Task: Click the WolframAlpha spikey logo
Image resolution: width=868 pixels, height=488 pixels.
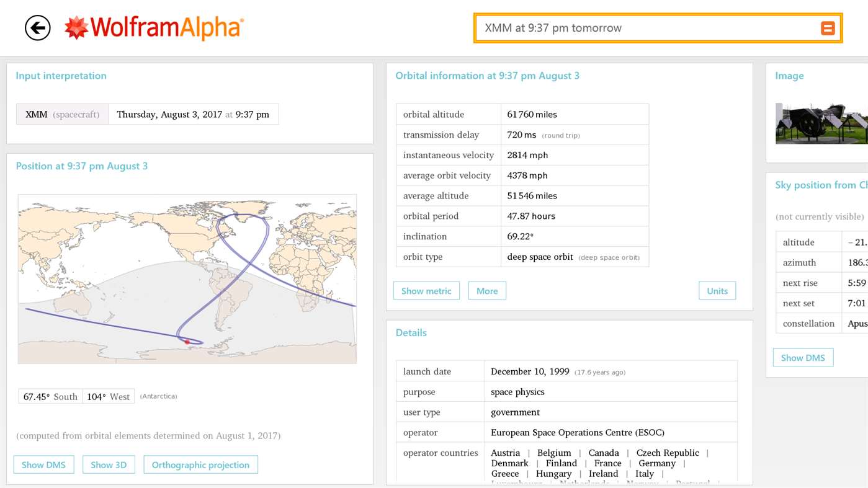Action: coord(74,27)
